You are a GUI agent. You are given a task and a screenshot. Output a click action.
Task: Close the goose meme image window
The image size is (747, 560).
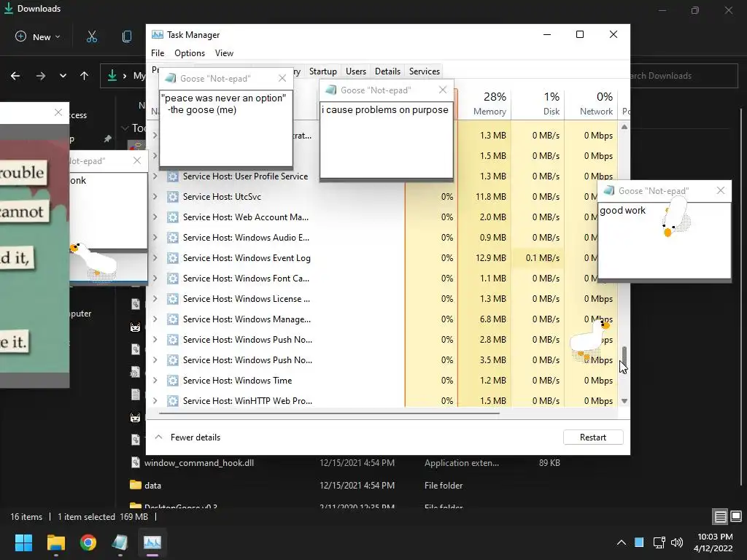pyautogui.click(x=58, y=112)
